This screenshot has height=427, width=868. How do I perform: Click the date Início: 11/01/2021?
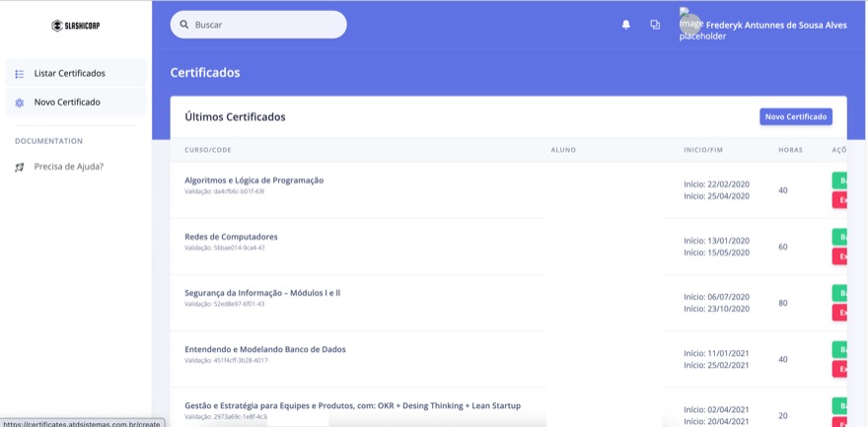(716, 353)
